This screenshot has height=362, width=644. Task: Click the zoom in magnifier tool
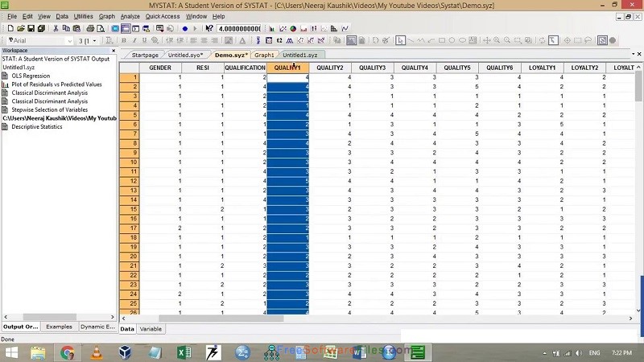(x=497, y=40)
